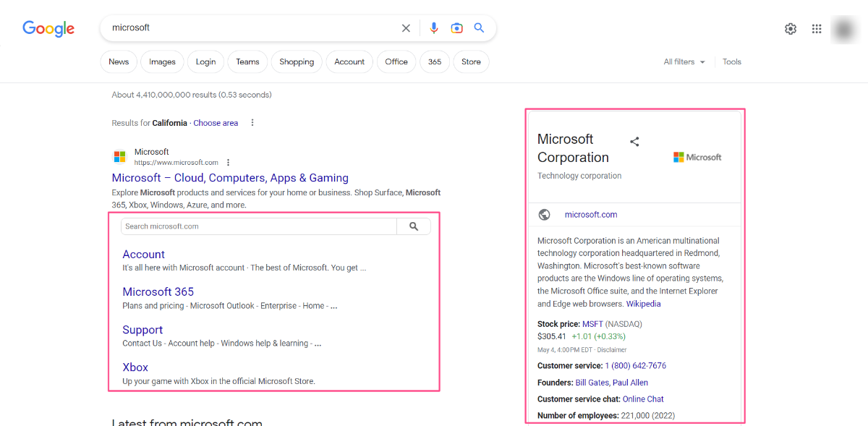Viewport: 868px width, 426px height.
Task: Select the Store filter chip
Action: [x=471, y=62]
